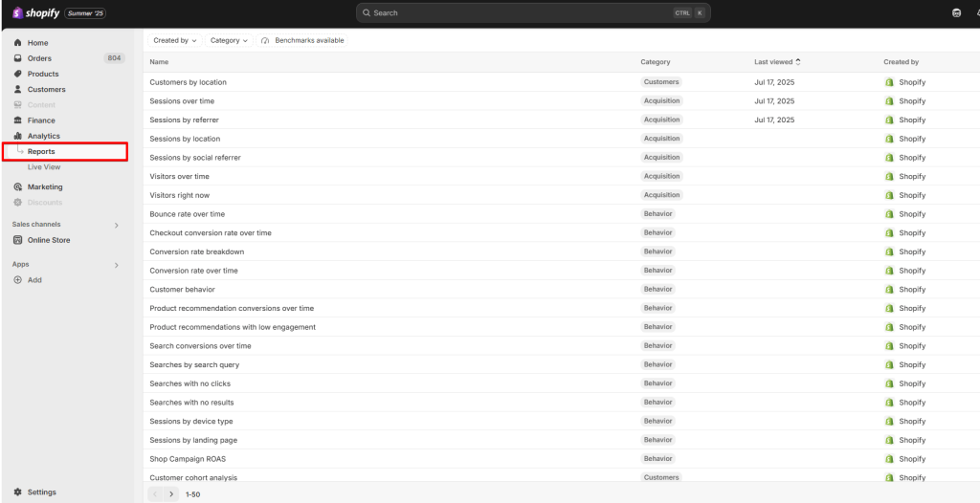Click the Created by column header

coord(901,62)
